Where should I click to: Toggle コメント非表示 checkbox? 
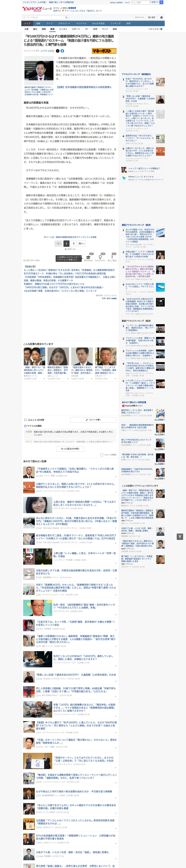[x=102, y=455]
